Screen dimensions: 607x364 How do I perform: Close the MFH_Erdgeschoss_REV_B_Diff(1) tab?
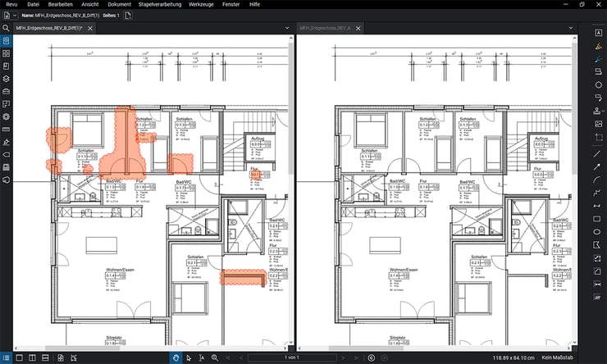[x=89, y=28]
